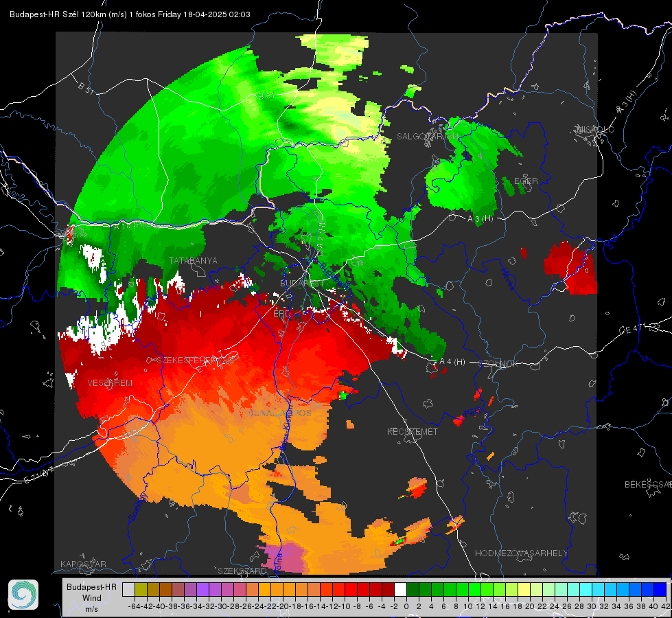Click the KAPOSVAR city label

(x=83, y=564)
